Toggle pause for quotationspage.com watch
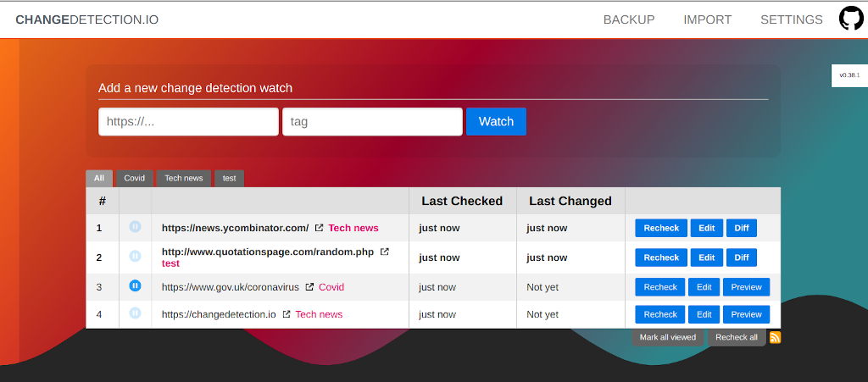868x382 pixels. [135, 257]
